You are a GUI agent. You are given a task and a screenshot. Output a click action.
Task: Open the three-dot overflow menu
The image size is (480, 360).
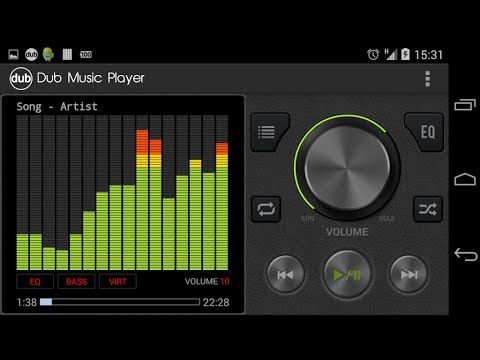pyautogui.click(x=428, y=79)
